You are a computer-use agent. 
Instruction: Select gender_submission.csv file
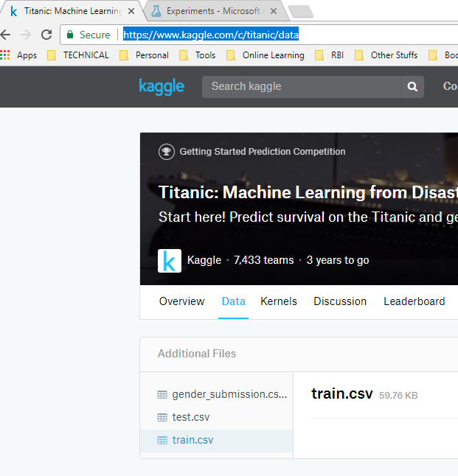pyautogui.click(x=229, y=394)
